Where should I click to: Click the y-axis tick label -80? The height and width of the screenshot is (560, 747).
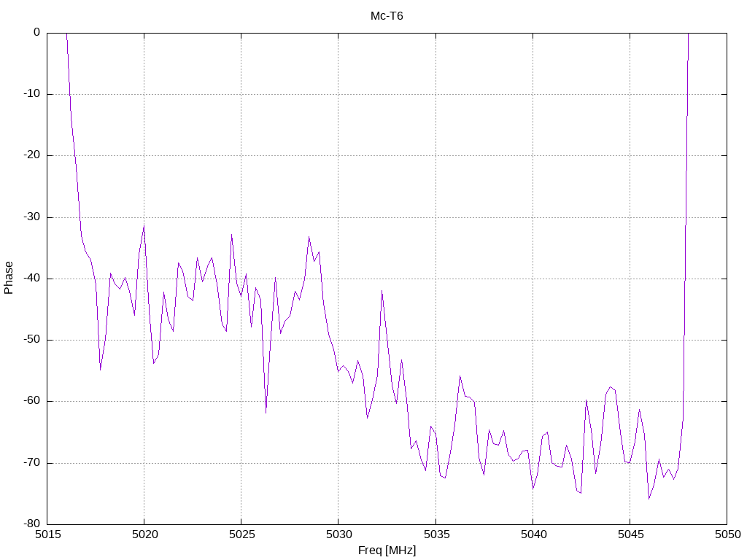click(x=32, y=524)
